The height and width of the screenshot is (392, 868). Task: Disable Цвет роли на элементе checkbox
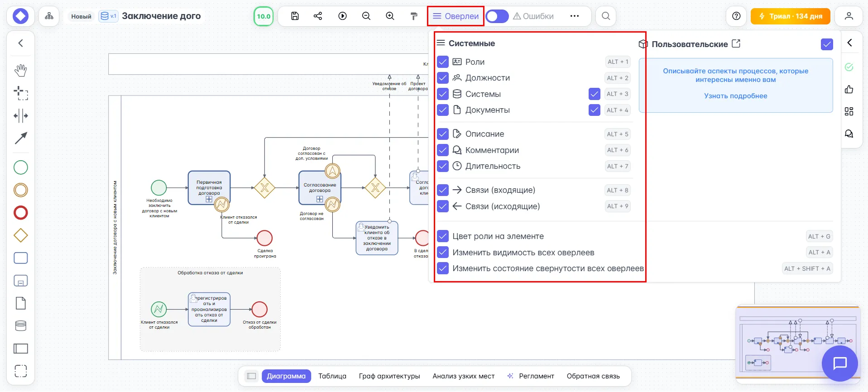[x=443, y=236]
